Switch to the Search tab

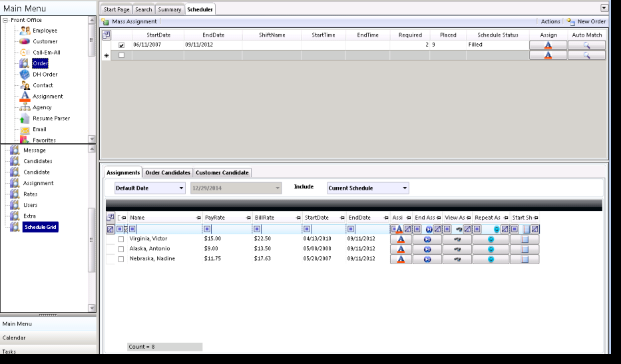(143, 9)
